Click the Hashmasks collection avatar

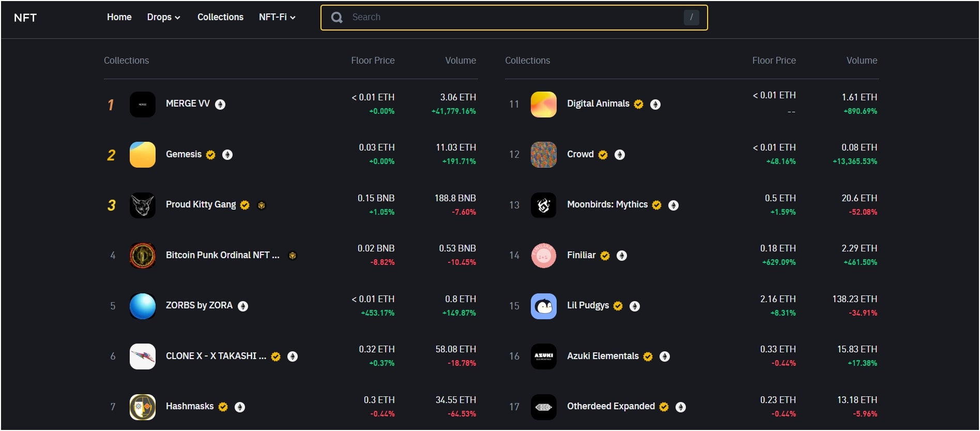(142, 407)
